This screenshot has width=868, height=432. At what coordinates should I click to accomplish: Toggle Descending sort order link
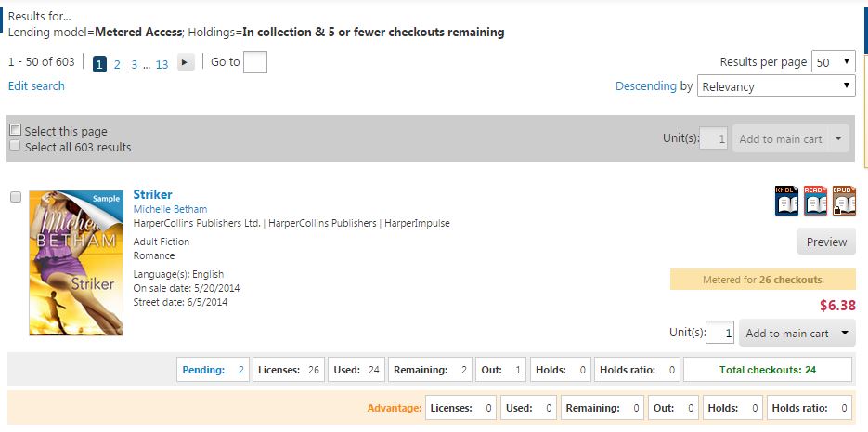coord(645,85)
